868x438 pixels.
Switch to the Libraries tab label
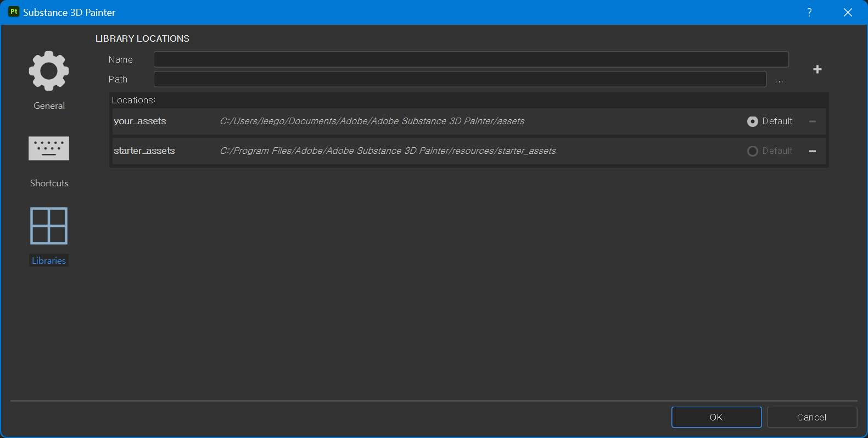coord(49,260)
